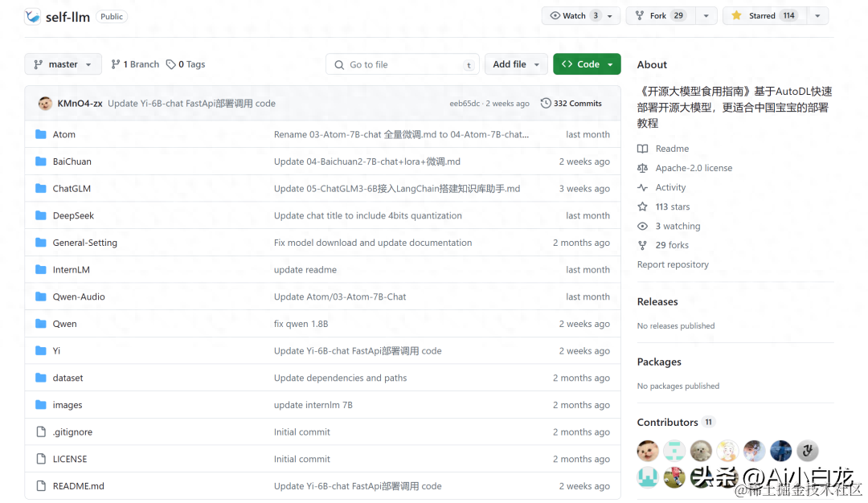Click the tag icon next to 0 Tags

pos(171,65)
